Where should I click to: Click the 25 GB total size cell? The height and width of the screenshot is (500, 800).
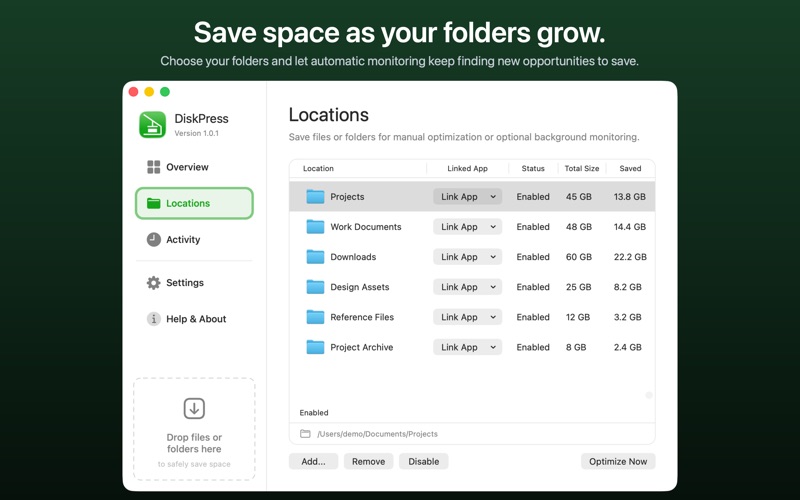pyautogui.click(x=579, y=287)
